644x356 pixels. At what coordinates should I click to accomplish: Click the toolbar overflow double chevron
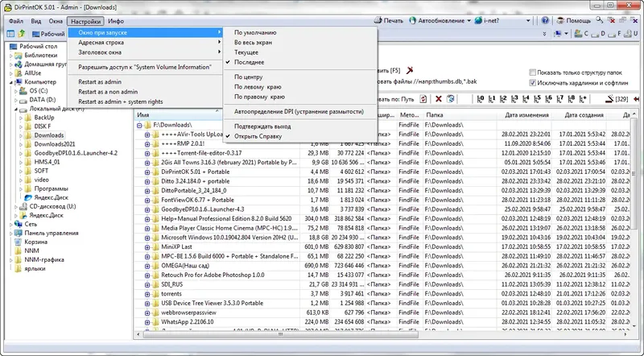pyautogui.click(x=545, y=34)
